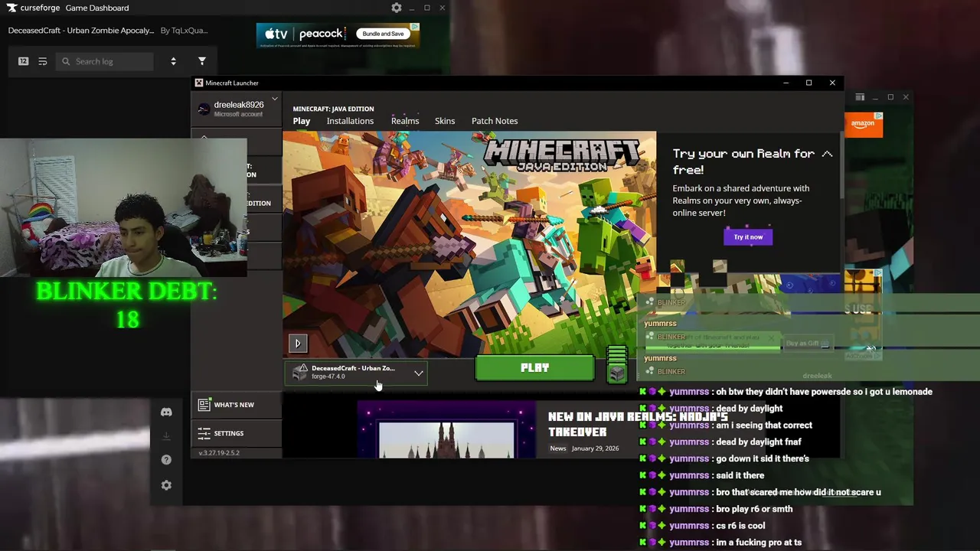Switch to the Patch Notes tab
Image resolution: width=980 pixels, height=551 pixels.
pyautogui.click(x=495, y=121)
